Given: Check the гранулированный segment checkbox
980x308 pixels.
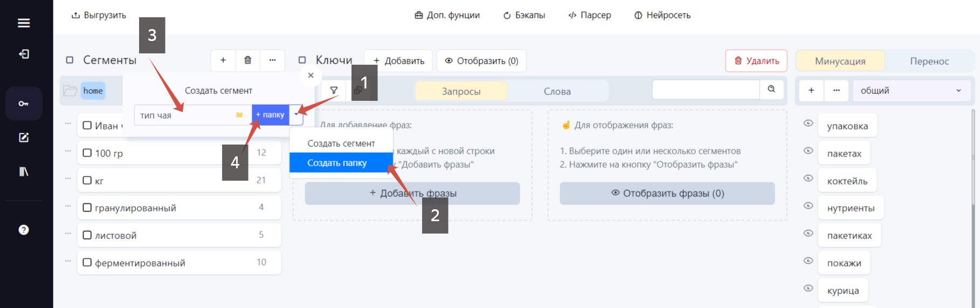Looking at the screenshot, I should pyautogui.click(x=87, y=208).
